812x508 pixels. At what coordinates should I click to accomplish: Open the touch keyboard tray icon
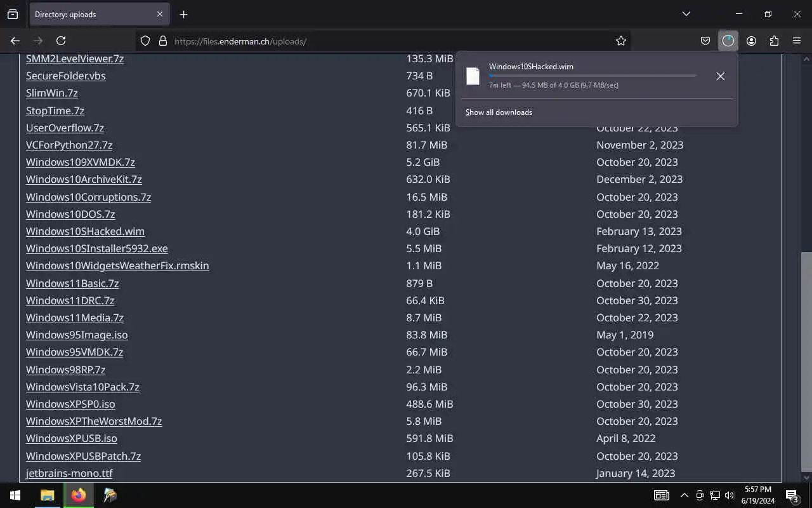pos(662,495)
